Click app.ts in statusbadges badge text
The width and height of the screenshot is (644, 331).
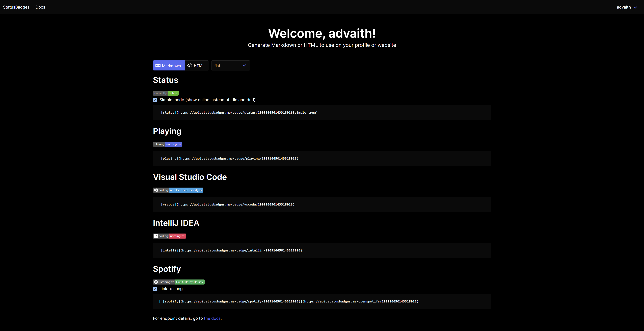[x=186, y=190]
